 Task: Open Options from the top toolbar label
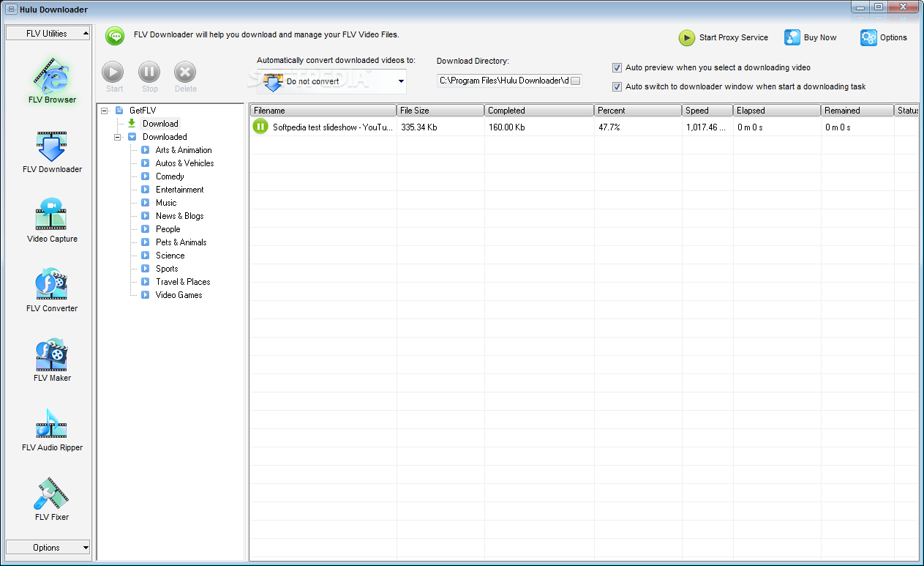893,37
